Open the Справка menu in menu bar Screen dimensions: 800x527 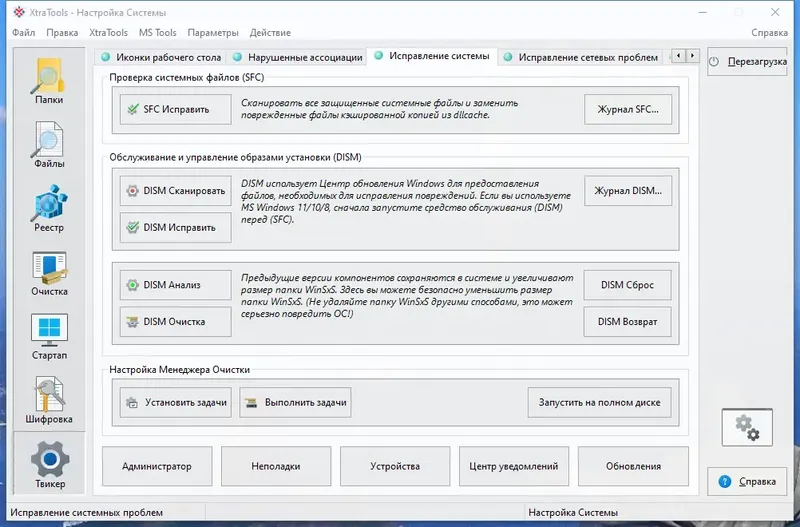(x=769, y=33)
